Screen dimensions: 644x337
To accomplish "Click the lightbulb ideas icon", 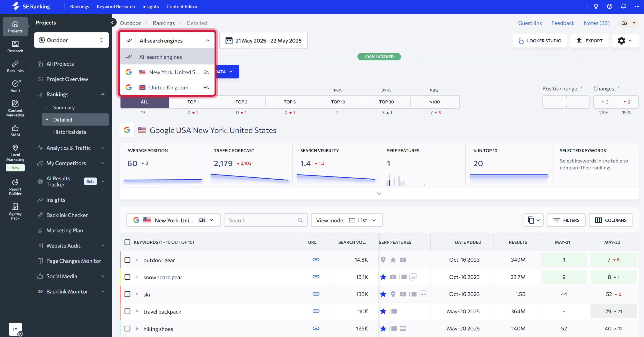I will 596,6.
